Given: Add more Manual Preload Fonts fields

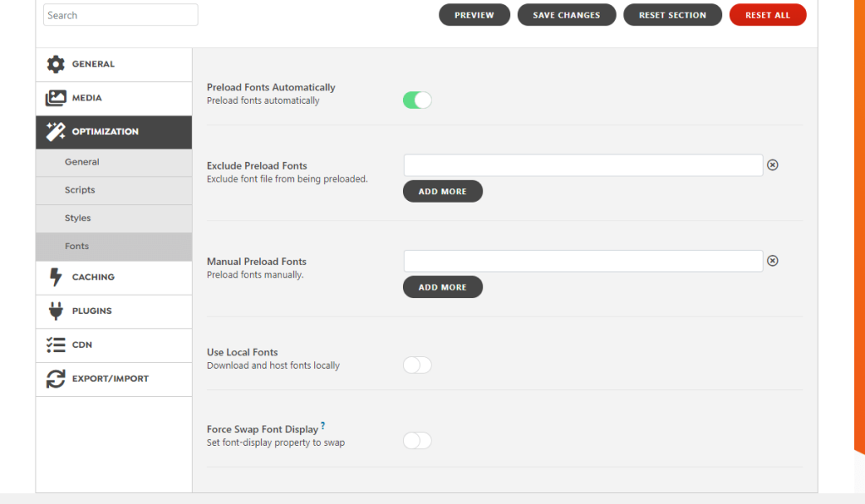Looking at the screenshot, I should (x=443, y=287).
